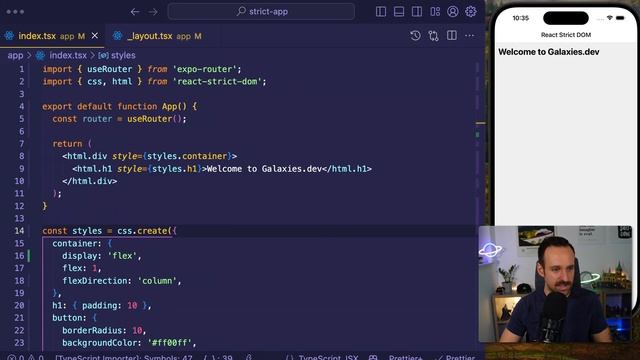Viewport: 640px width, 360px height.
Task: Click the Prettier+ status bar item
Action: (x=405, y=358)
